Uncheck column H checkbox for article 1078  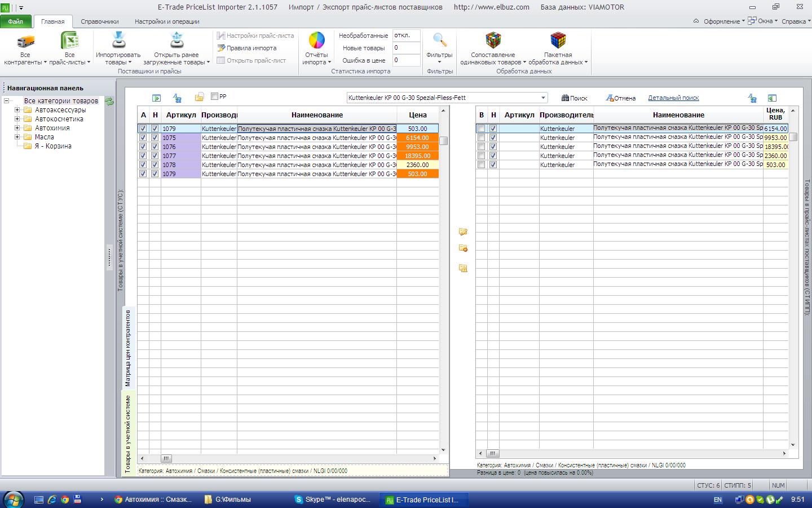(155, 165)
